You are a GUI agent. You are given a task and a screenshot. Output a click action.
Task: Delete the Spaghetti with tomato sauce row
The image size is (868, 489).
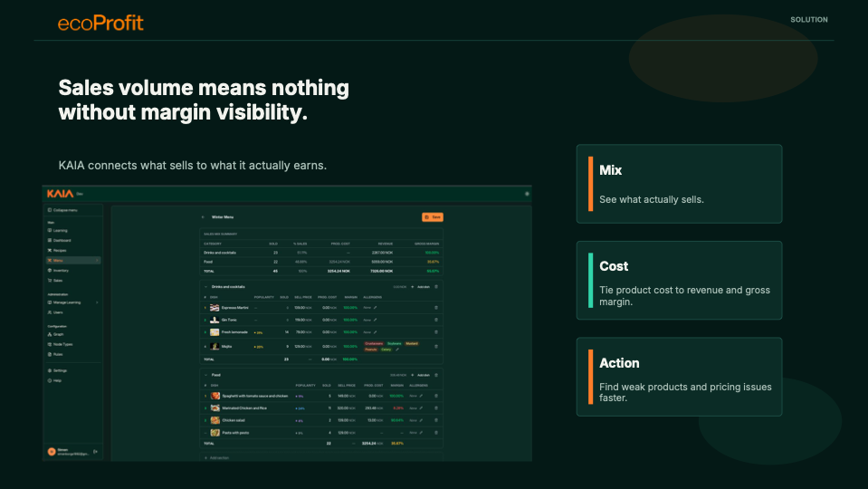click(436, 396)
